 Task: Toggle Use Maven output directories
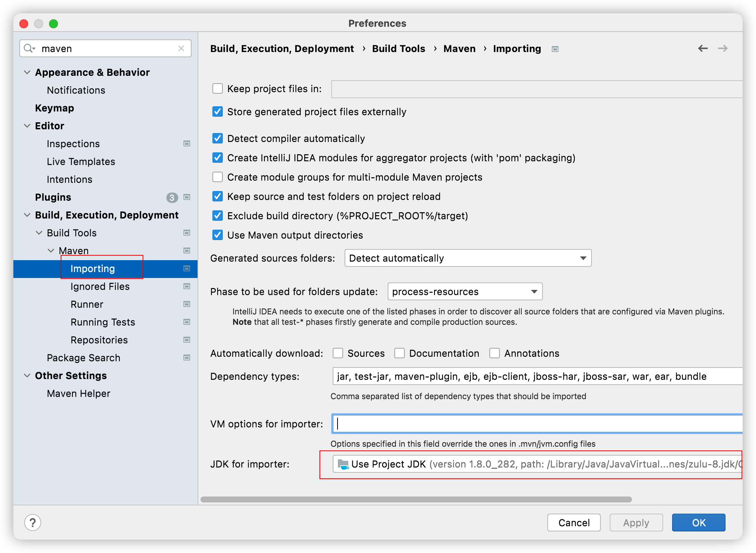pyautogui.click(x=218, y=235)
